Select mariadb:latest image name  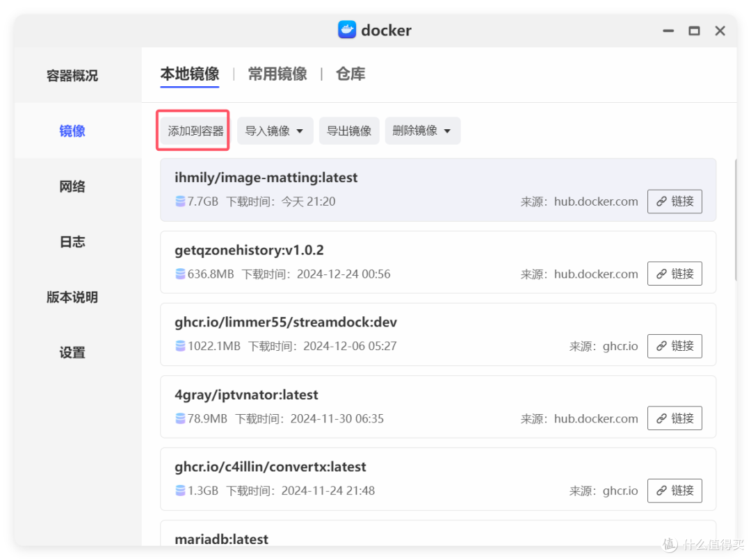point(221,539)
